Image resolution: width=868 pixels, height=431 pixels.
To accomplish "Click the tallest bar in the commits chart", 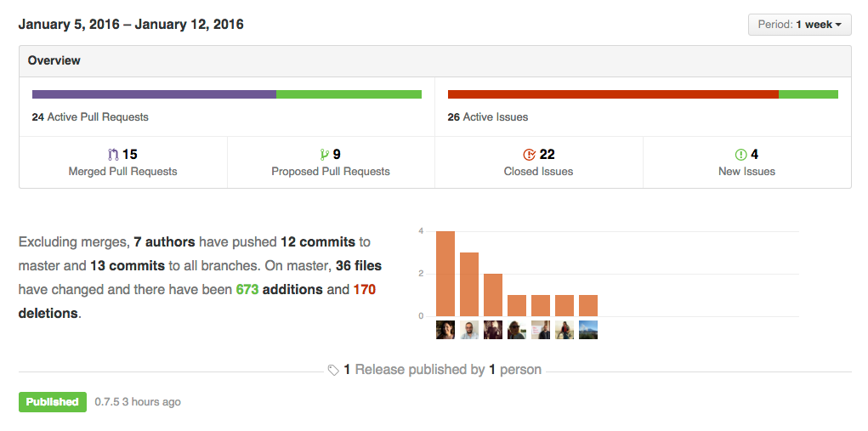I will click(x=445, y=274).
